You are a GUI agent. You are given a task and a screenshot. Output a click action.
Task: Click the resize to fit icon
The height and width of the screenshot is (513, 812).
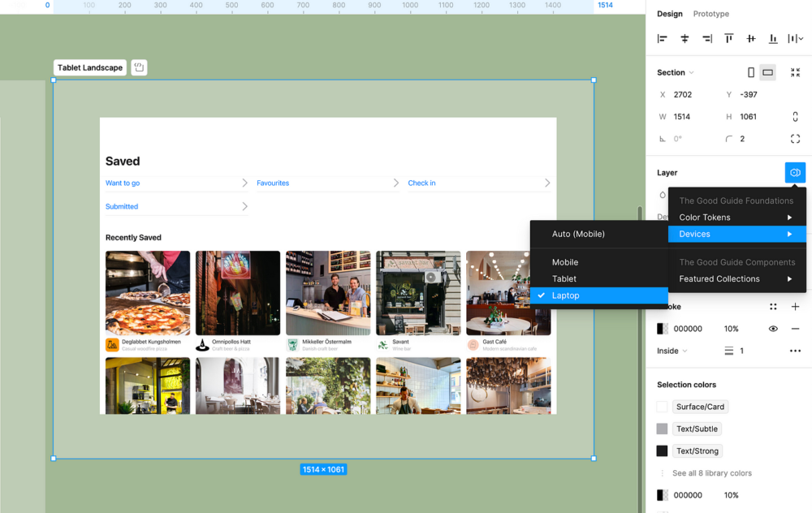tap(795, 73)
